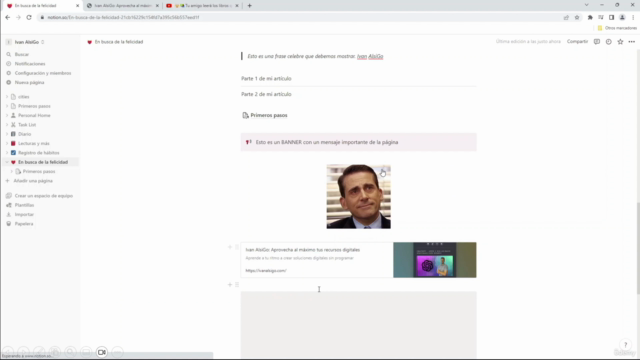640x360 pixels.
Task: Click the text 'Parte 1 de mi artículo'
Action: (x=266, y=78)
